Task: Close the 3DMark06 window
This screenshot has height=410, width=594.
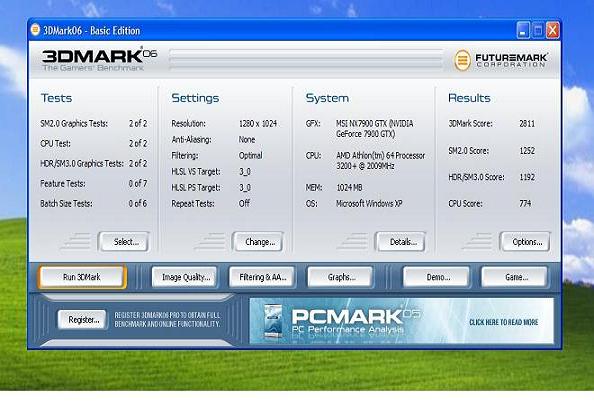Action: pyautogui.click(x=552, y=30)
